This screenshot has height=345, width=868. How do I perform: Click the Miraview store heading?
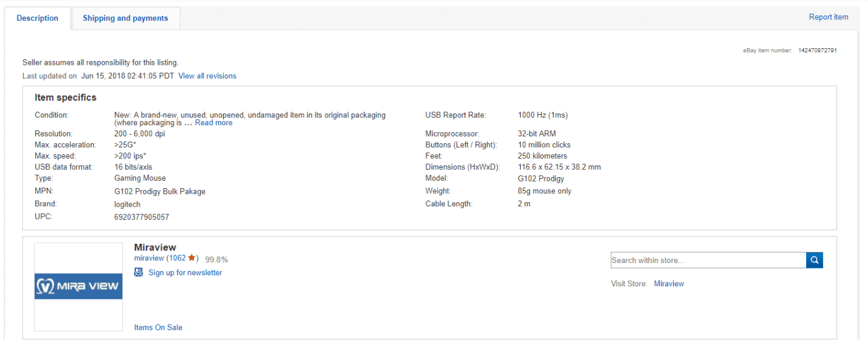click(x=155, y=247)
